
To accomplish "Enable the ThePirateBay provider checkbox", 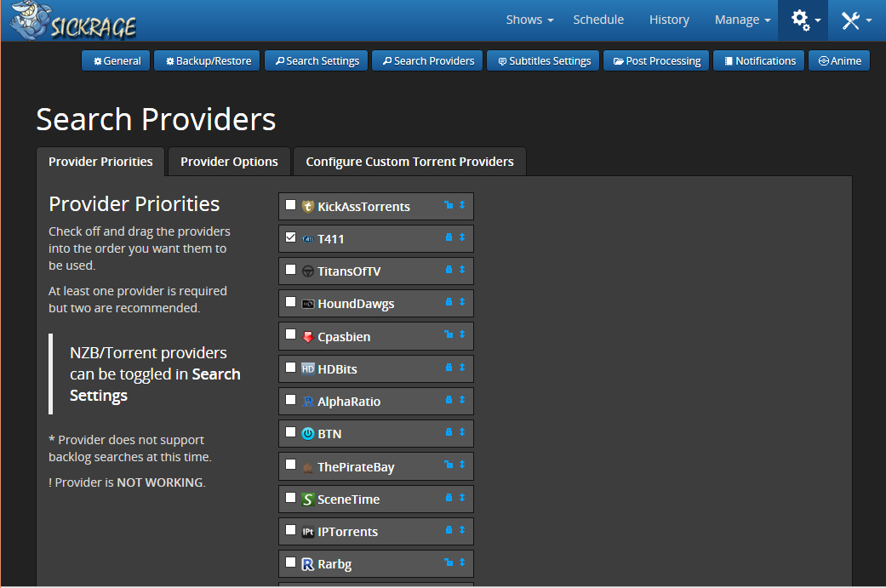I will point(291,465).
